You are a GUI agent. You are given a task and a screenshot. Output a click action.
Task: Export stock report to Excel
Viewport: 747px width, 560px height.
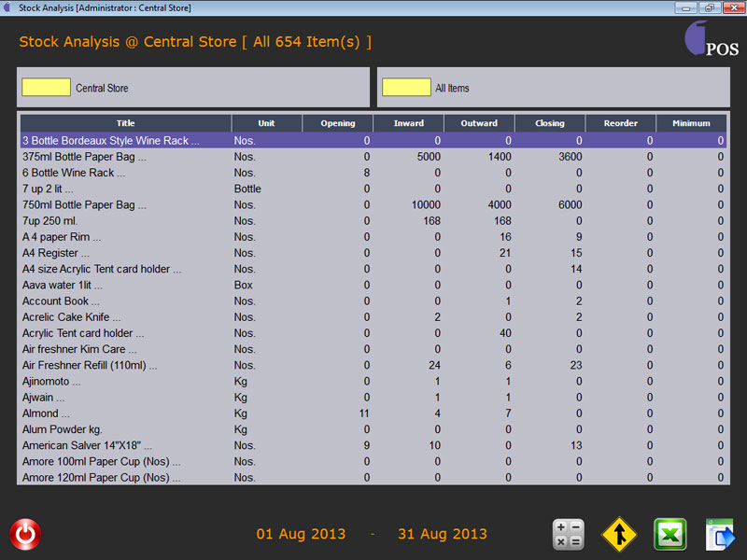coord(669,535)
